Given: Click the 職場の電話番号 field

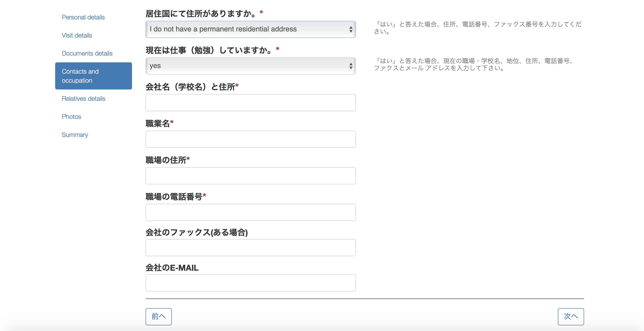Looking at the screenshot, I should tap(250, 212).
